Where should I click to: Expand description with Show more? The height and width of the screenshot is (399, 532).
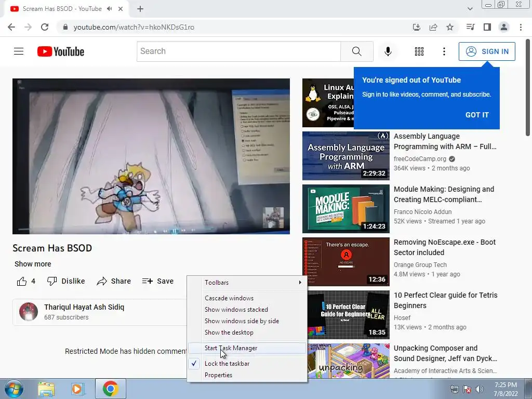click(33, 264)
